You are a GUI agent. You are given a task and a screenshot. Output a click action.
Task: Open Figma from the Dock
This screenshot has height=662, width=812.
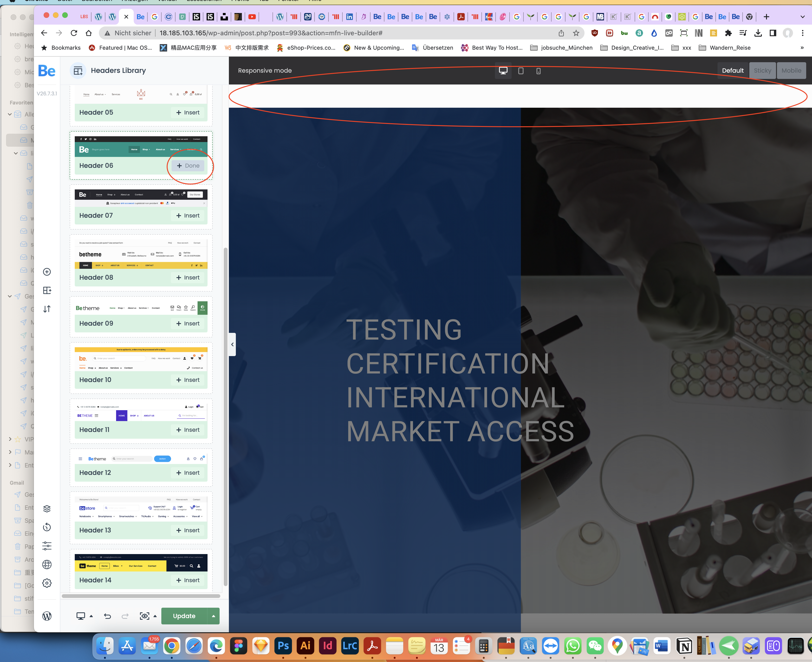pyautogui.click(x=239, y=646)
